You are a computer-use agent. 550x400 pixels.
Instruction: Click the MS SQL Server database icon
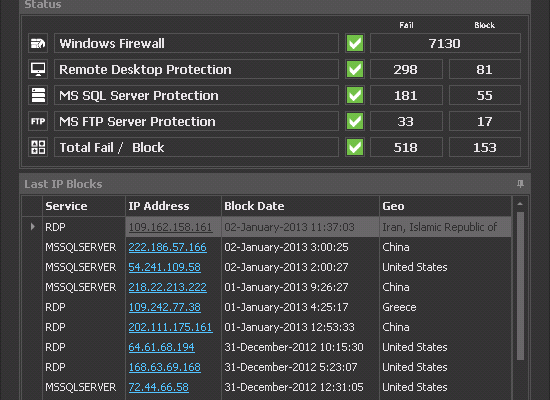click(x=38, y=95)
